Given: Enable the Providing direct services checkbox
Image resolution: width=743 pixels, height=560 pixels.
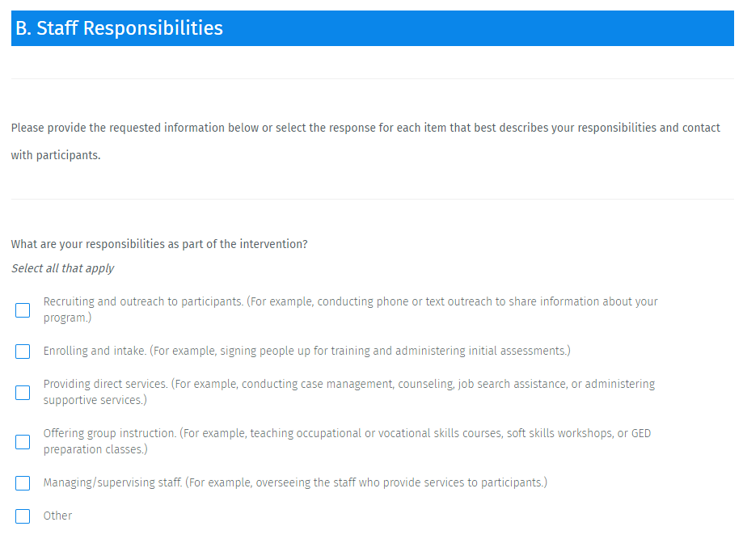Looking at the screenshot, I should [23, 393].
